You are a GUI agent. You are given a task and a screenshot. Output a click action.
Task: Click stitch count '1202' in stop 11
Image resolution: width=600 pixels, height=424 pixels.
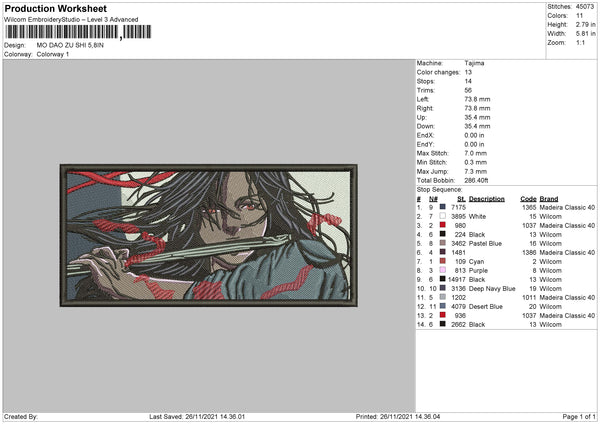pos(458,297)
